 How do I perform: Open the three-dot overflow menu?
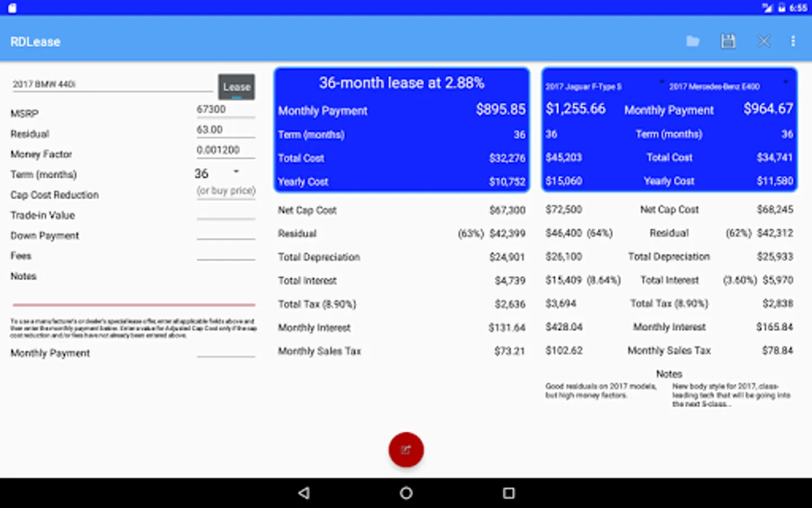point(793,41)
